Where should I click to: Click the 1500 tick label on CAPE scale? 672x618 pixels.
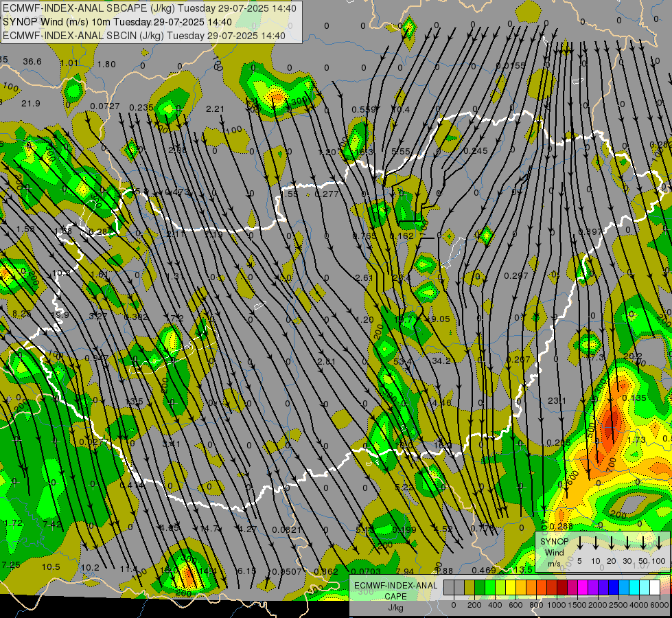tap(577, 605)
